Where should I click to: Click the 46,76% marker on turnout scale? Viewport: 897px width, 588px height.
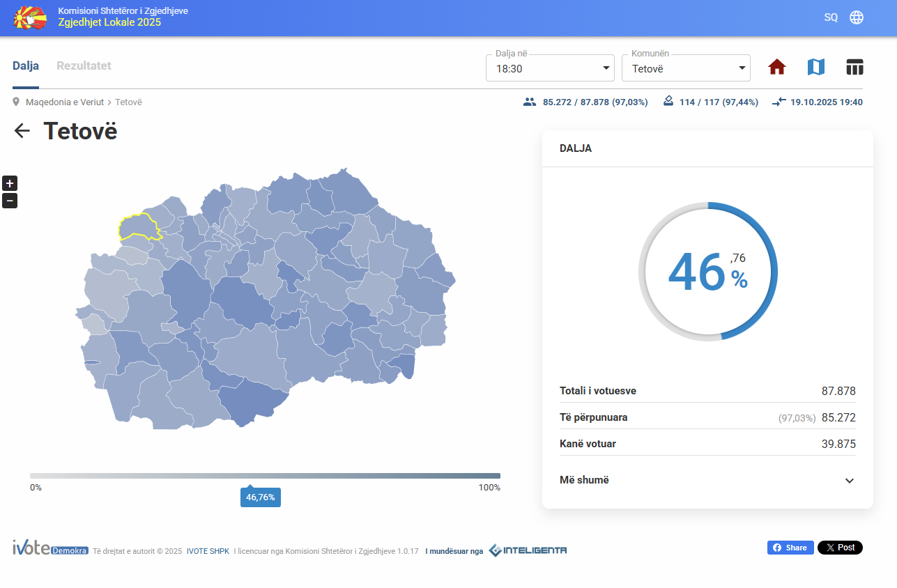coord(260,497)
